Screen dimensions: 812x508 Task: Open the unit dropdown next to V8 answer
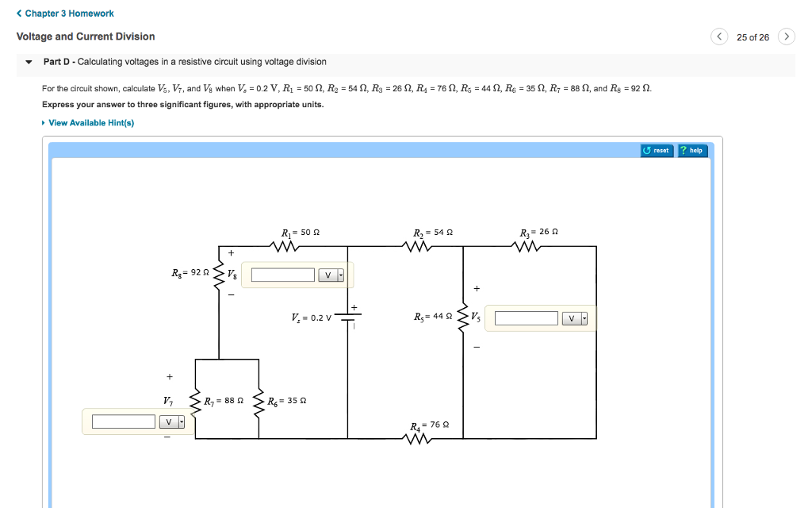(341, 275)
